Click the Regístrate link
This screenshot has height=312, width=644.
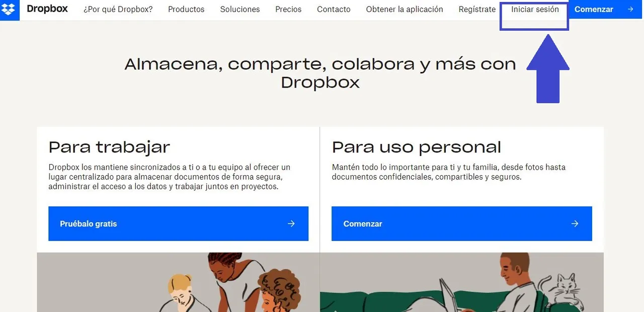pyautogui.click(x=477, y=9)
